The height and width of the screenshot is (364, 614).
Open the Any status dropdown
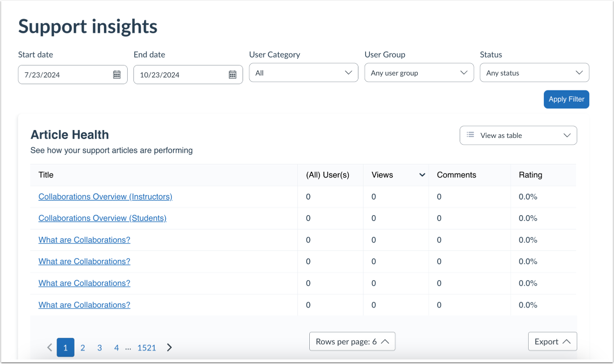point(534,72)
